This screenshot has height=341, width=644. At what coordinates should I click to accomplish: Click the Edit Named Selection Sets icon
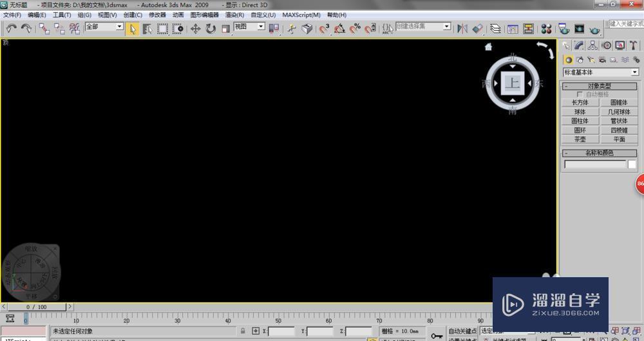(x=387, y=29)
